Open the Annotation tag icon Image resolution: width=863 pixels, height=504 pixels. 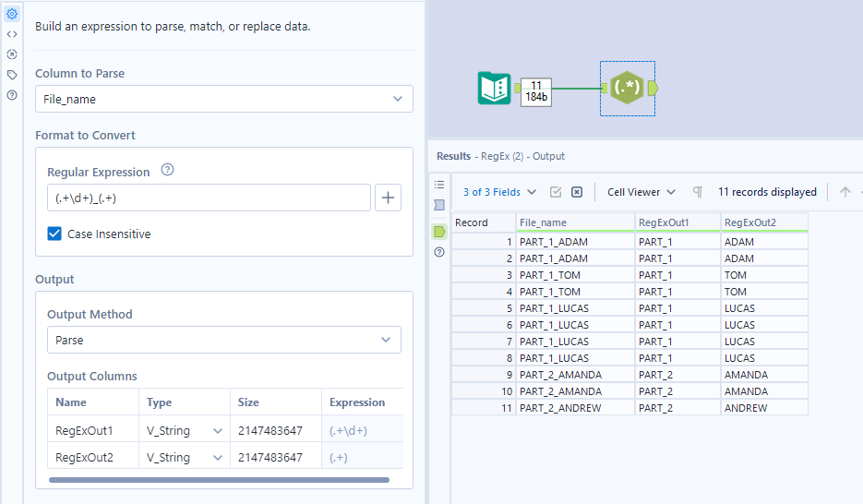[12, 75]
